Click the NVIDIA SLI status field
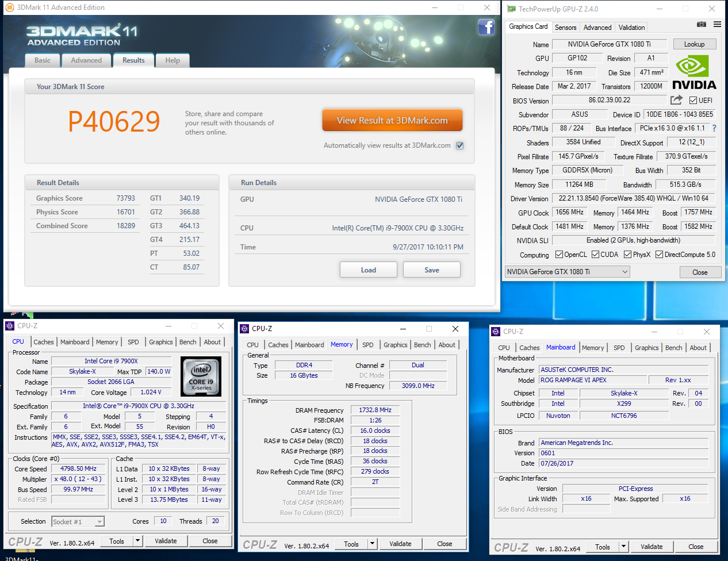 [634, 240]
